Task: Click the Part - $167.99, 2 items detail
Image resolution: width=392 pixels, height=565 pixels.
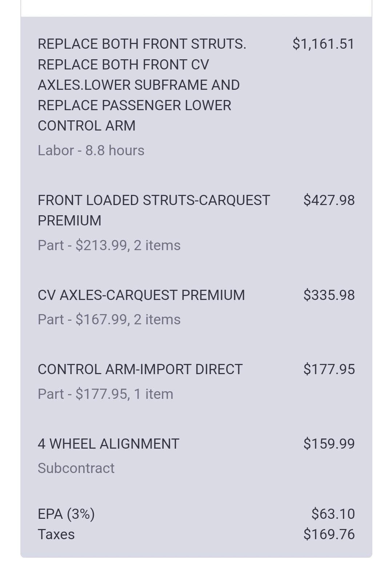Action: (x=109, y=320)
